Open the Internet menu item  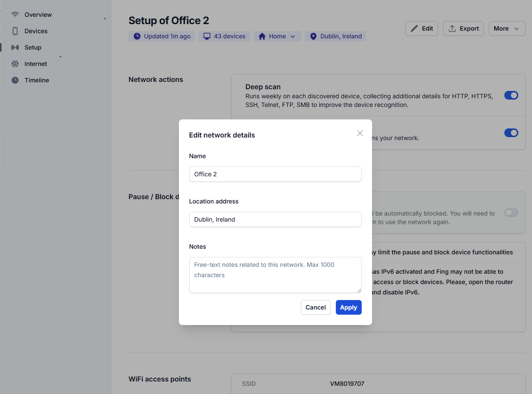click(36, 64)
